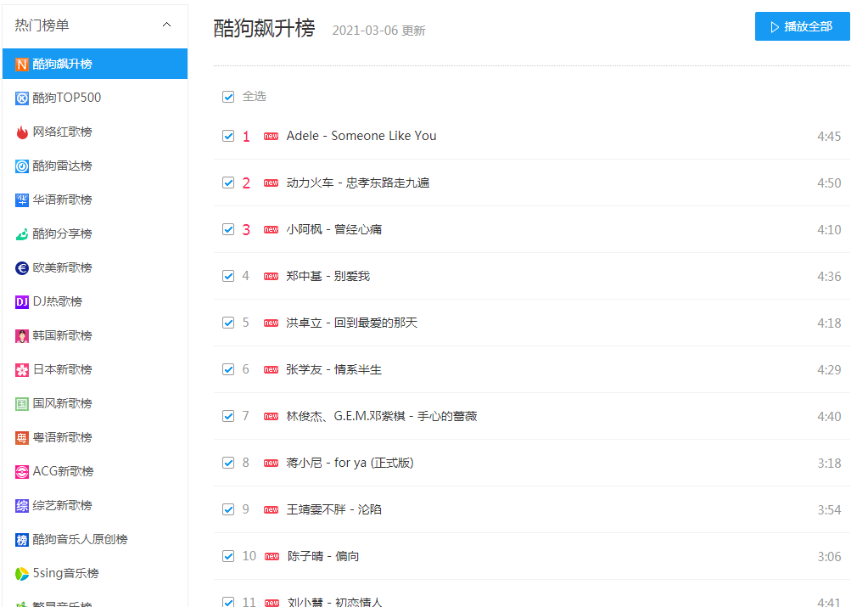Open song Adele - Someone Like You
This screenshot has height=607, width=868.
361,136
